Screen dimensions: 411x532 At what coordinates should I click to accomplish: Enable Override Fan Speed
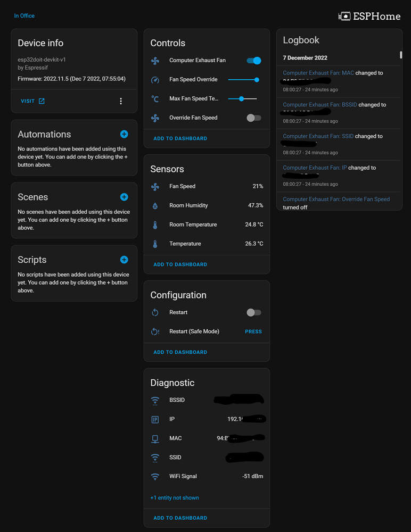(x=254, y=118)
